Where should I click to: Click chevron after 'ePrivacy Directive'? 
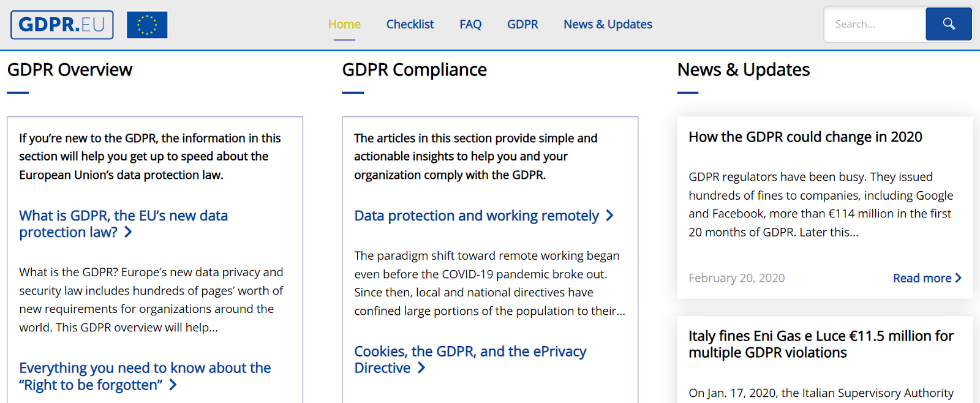[421, 368]
